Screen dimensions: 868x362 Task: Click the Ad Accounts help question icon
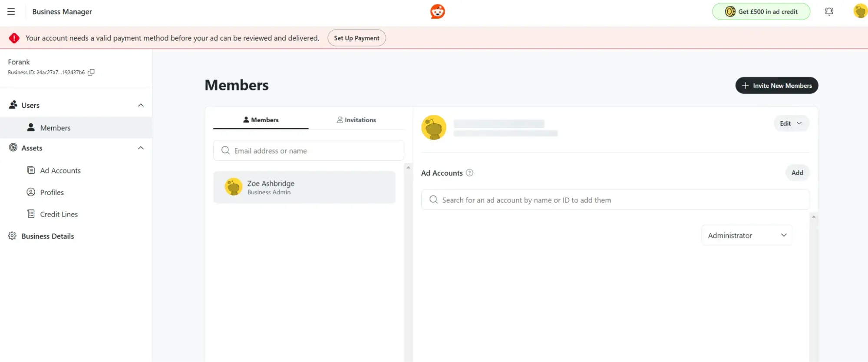[469, 173]
